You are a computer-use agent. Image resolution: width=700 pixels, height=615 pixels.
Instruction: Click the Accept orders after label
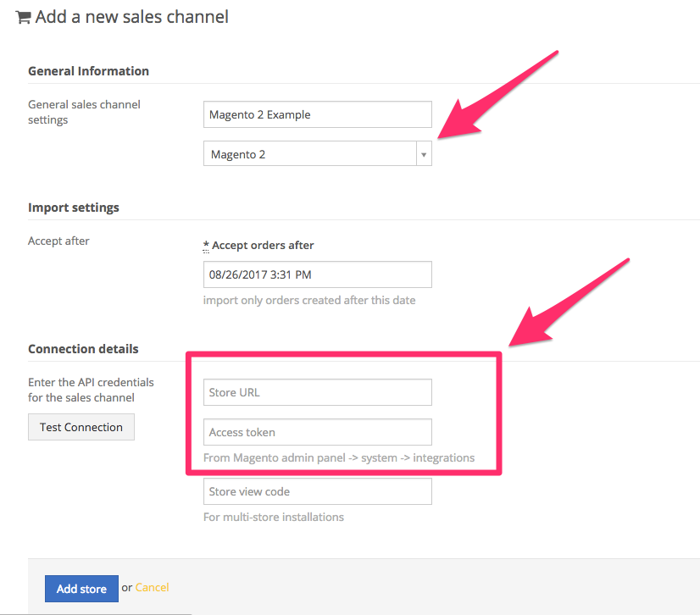(x=263, y=246)
